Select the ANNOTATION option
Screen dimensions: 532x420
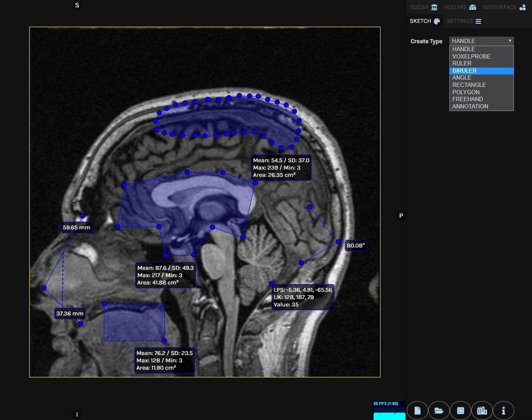[482, 106]
